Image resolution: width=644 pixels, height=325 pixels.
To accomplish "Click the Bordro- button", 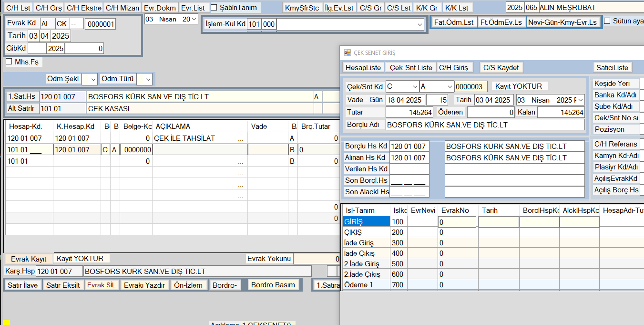I will click(225, 285).
